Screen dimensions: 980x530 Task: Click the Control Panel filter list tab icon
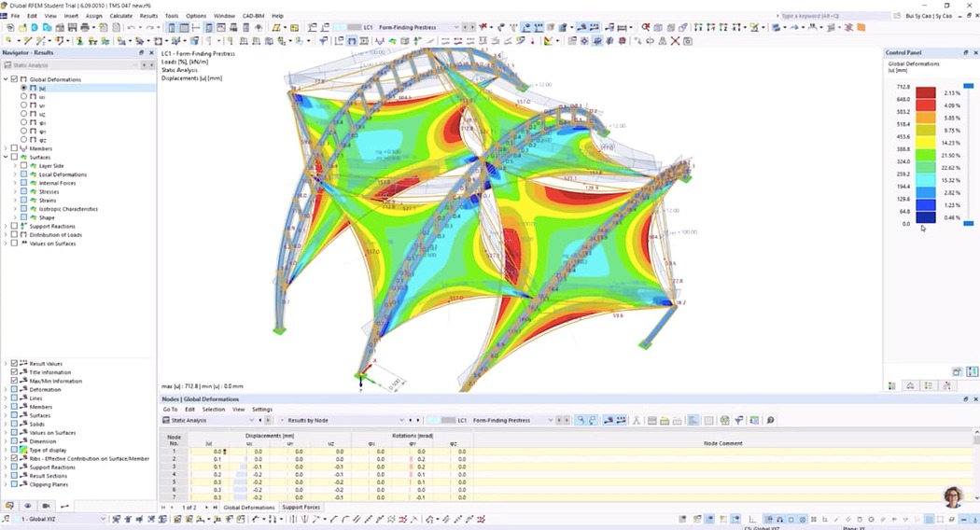tap(928, 385)
